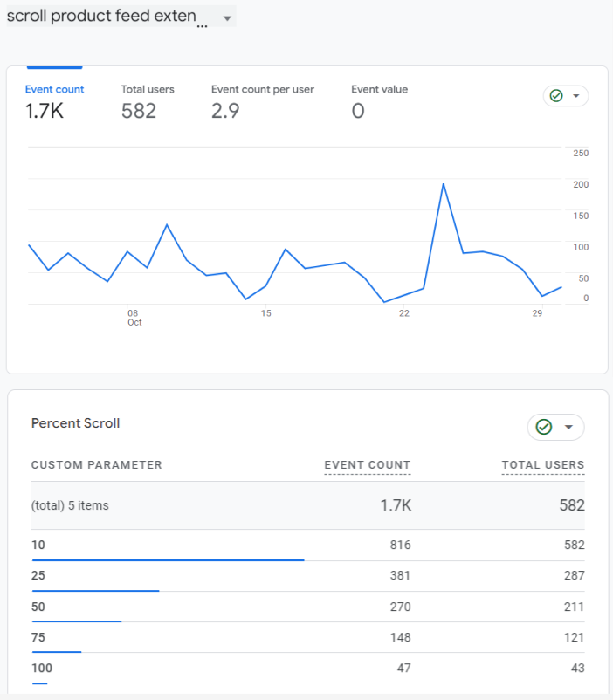Viewport: 613px width, 700px height.
Task: Click the row for 50 percent scroll
Action: coord(308,607)
